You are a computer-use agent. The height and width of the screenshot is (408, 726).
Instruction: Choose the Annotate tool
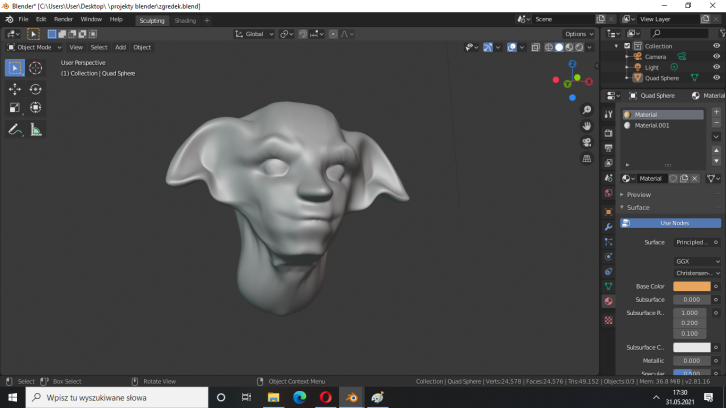coord(15,129)
